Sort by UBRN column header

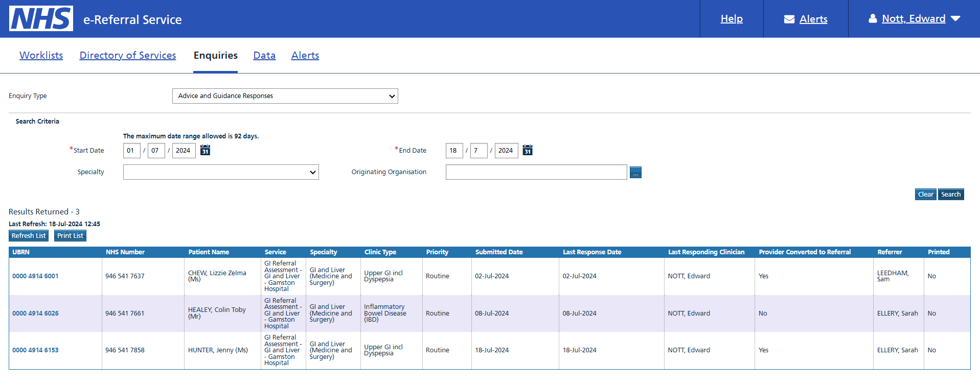[21, 252]
